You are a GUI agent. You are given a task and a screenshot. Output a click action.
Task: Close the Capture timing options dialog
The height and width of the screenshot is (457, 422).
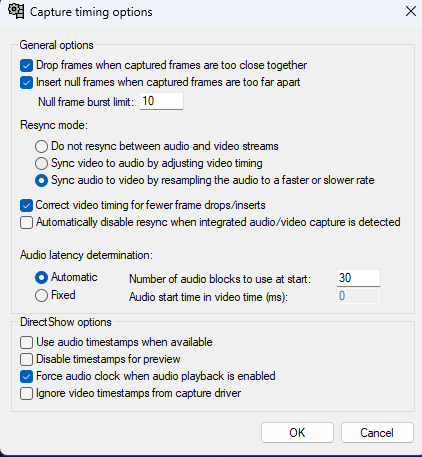point(411,11)
